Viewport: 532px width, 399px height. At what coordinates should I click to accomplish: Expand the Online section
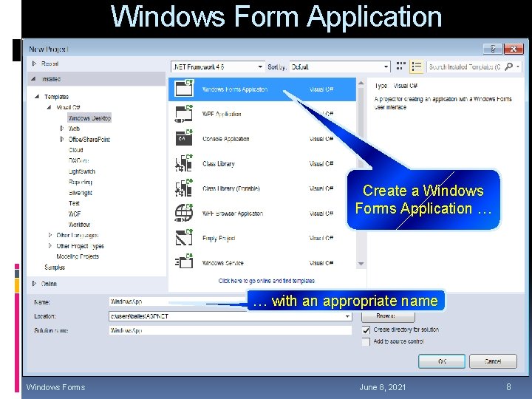pos(34,283)
